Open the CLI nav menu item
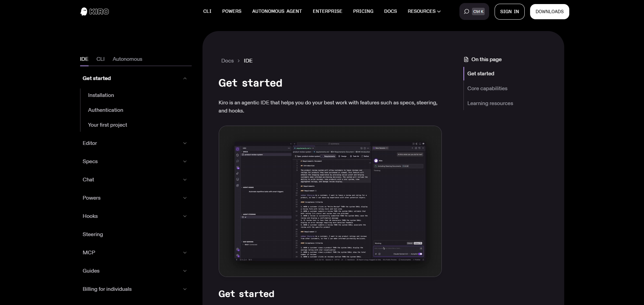The width and height of the screenshot is (644, 305). (x=207, y=11)
